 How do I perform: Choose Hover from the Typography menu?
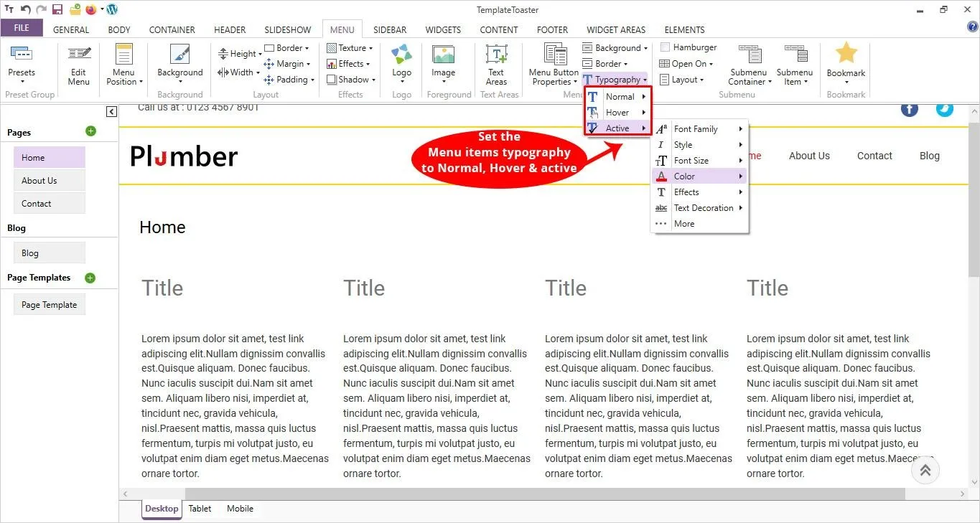pos(617,113)
